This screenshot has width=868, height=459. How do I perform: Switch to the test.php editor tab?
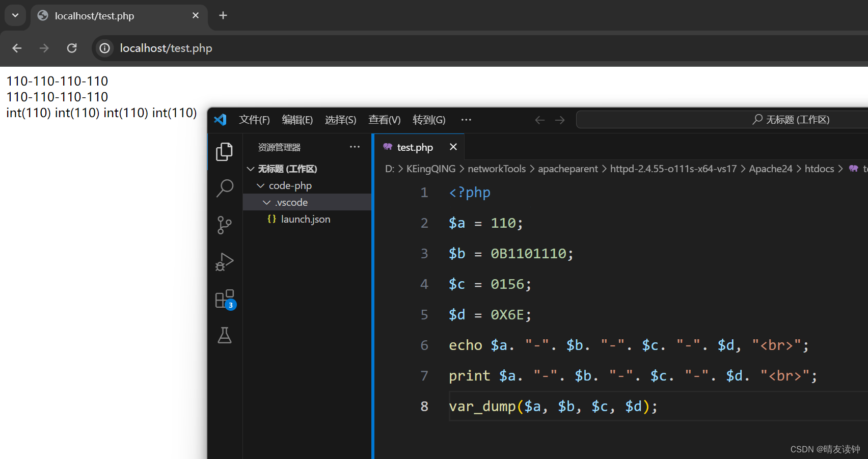click(x=415, y=147)
